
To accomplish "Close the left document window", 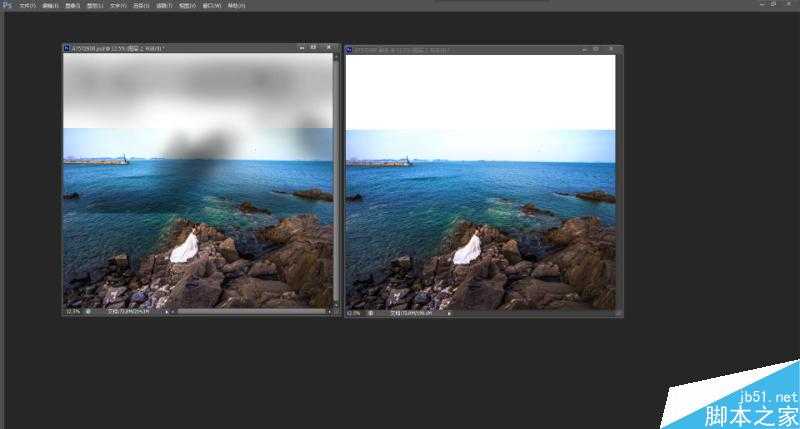I will point(327,48).
